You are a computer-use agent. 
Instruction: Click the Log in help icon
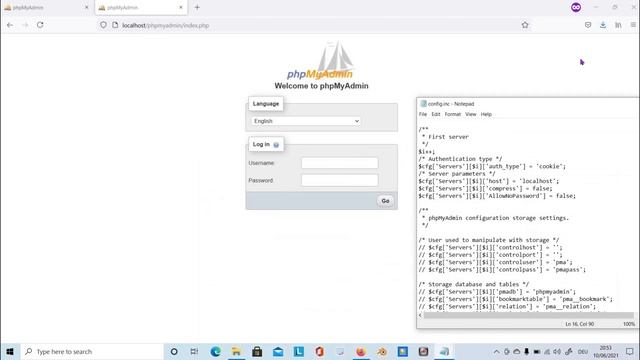click(276, 145)
